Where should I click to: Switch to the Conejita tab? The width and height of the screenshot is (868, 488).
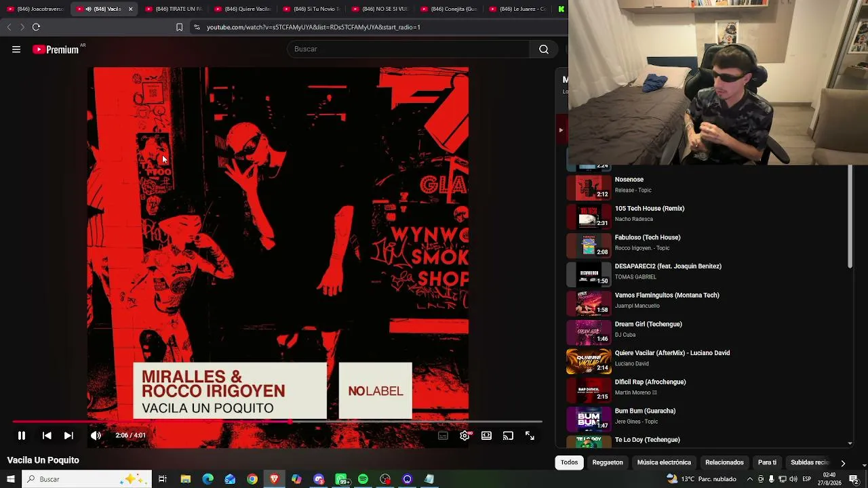448,9
